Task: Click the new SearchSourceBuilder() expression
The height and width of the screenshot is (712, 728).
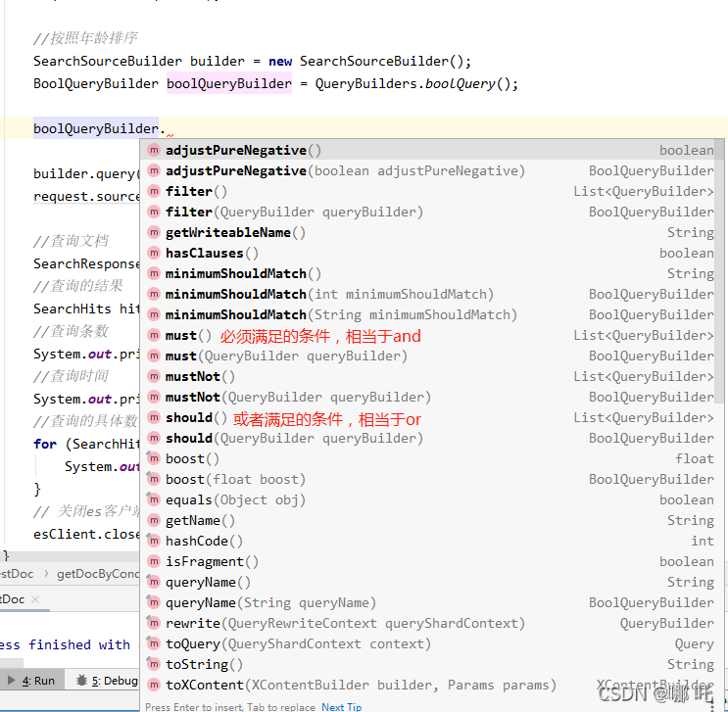Action: click(369, 61)
